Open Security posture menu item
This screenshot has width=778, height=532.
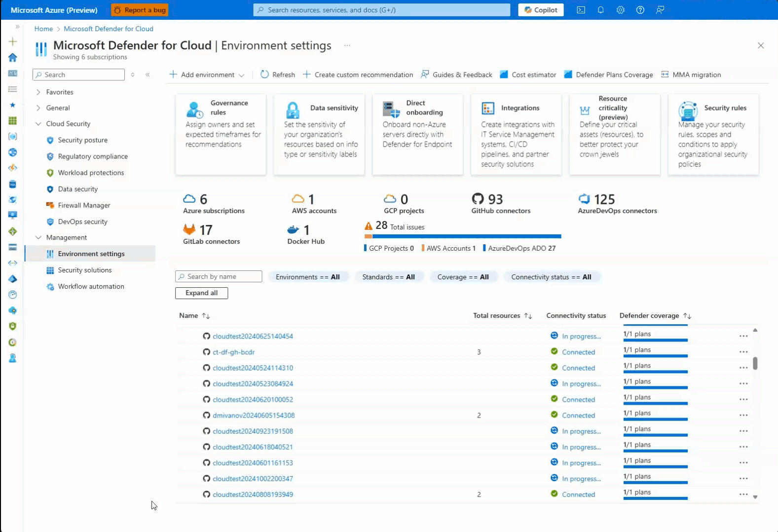pyautogui.click(x=82, y=140)
